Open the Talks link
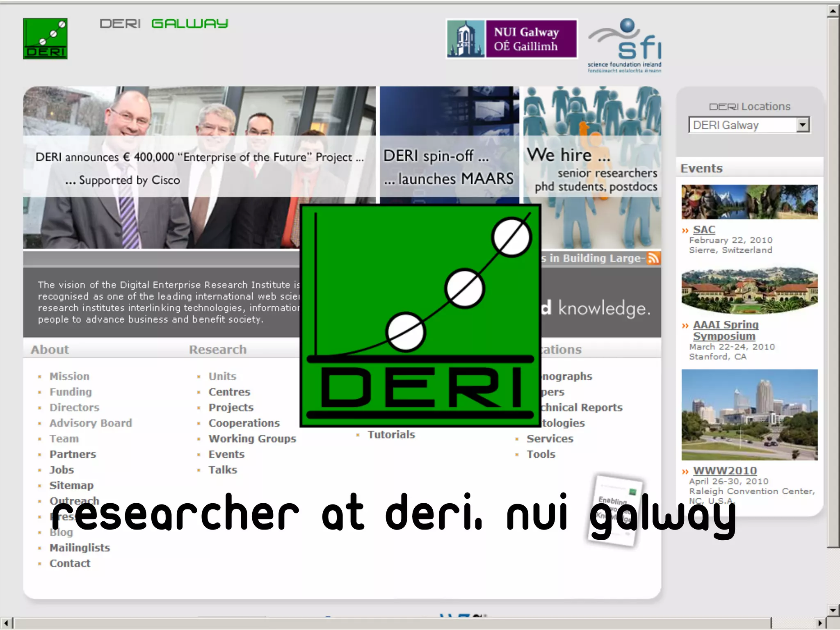This screenshot has width=840, height=630. [x=223, y=470]
